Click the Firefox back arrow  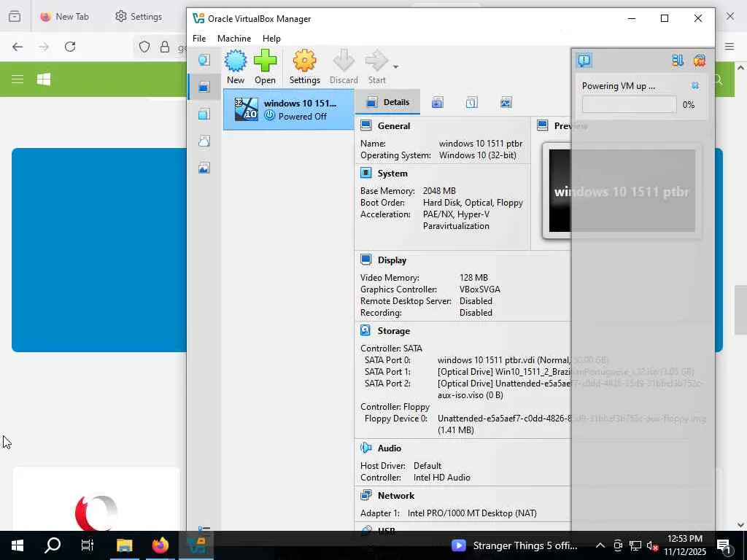[18, 47]
